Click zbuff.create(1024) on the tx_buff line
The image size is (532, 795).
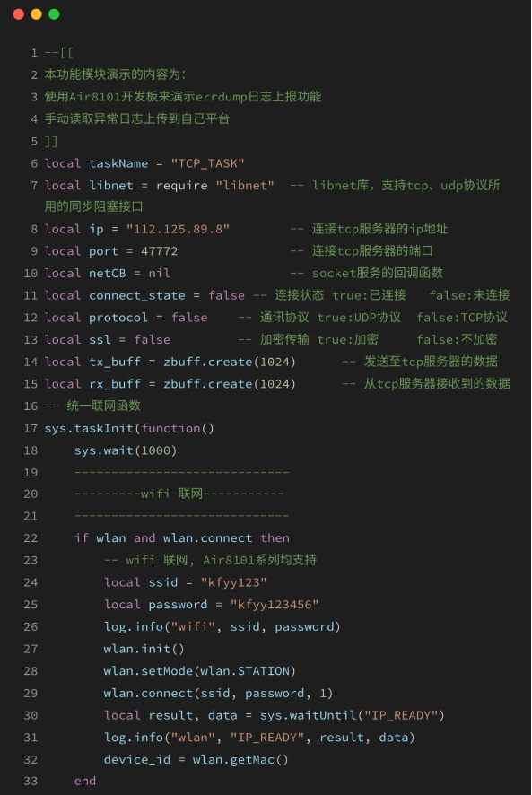coord(230,362)
